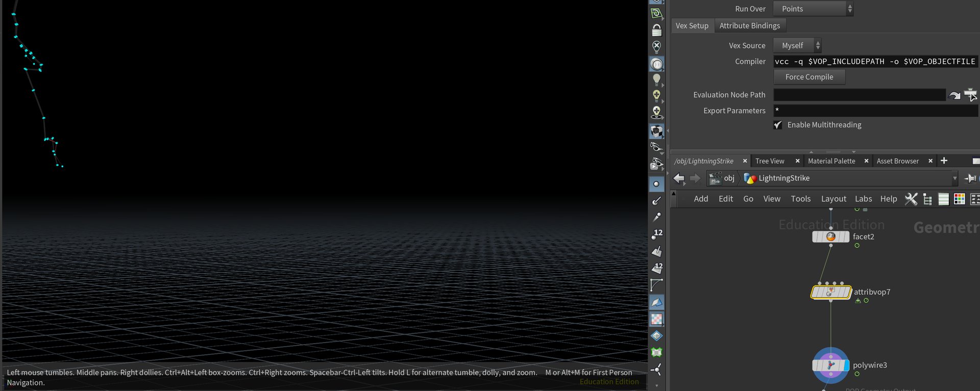Viewport: 980px width, 391px height.
Task: Toggle the blue display flag on polywire3
Action: click(846, 366)
